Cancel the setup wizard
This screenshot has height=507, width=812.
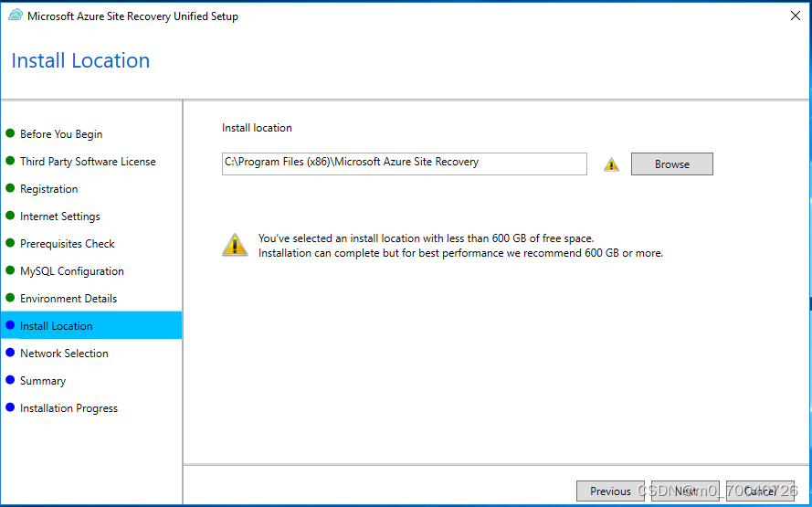click(x=760, y=491)
